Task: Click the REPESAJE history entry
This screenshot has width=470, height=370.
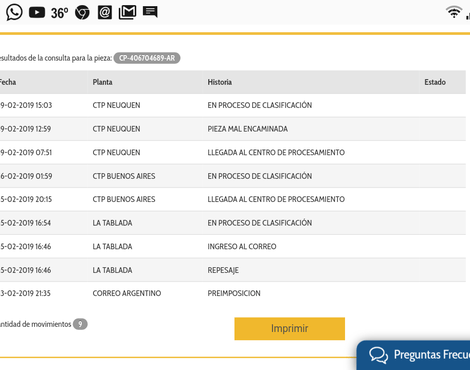Action: point(223,270)
